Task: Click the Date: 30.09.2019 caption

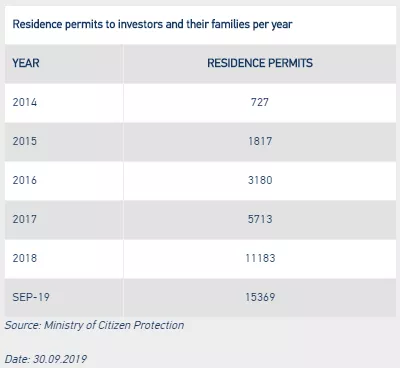Action: pos(46,359)
